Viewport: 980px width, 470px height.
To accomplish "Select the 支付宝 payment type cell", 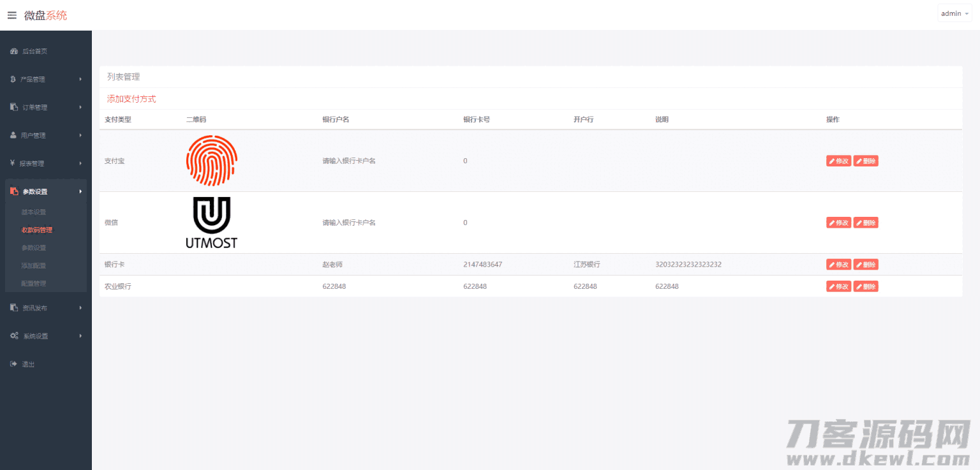I will pos(114,161).
